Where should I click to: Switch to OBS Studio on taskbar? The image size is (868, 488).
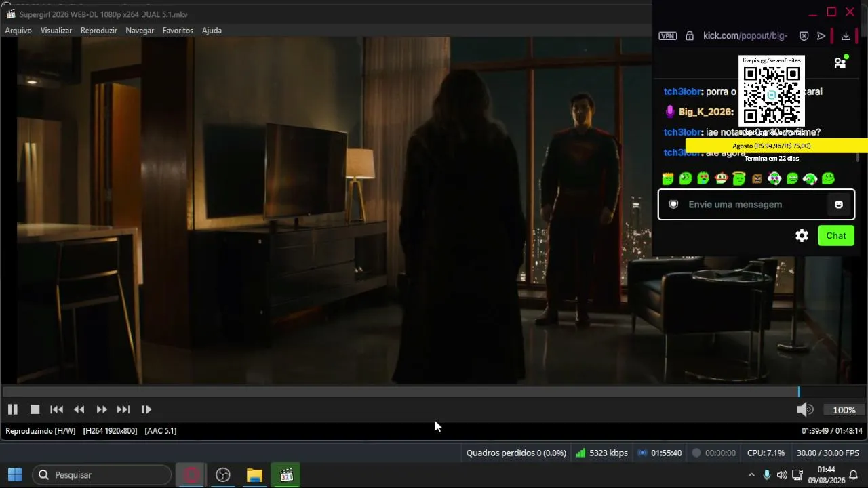point(223,475)
